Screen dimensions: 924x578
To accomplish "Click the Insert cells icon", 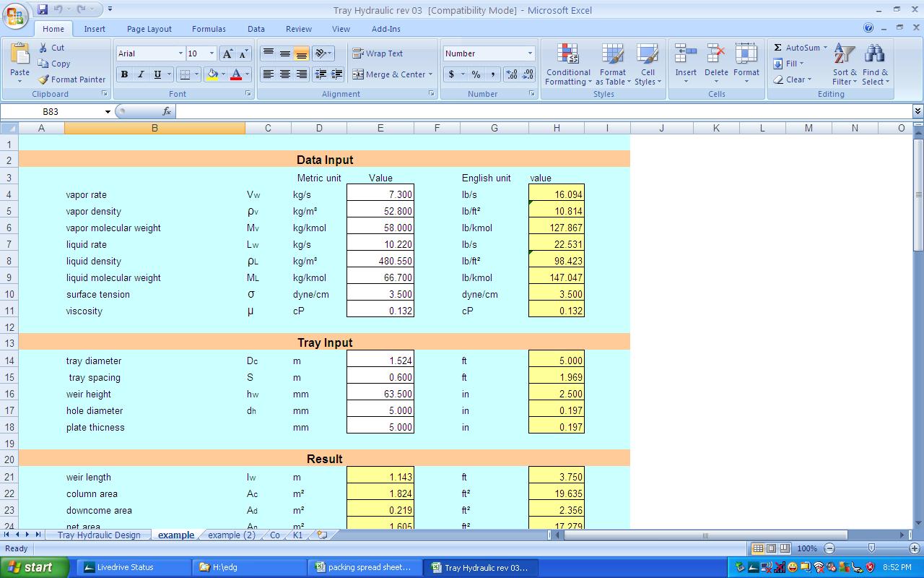I will [x=686, y=56].
